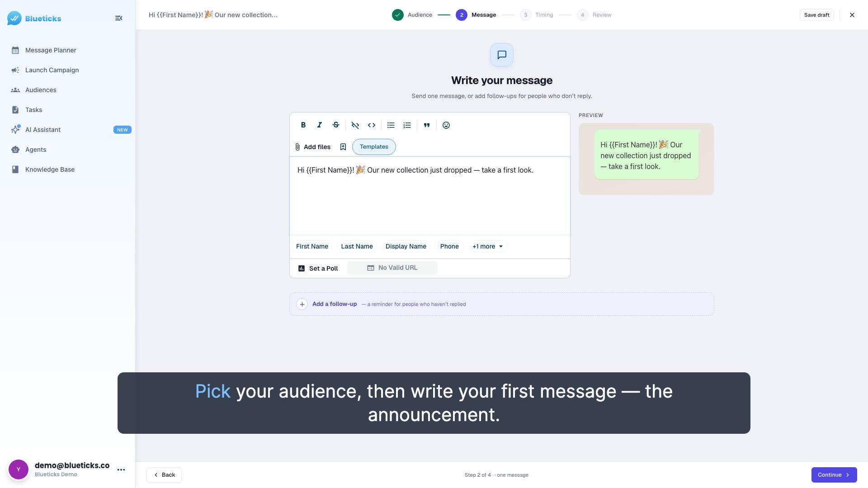
Task: Apply strikethrough formatting
Action: [x=336, y=125]
